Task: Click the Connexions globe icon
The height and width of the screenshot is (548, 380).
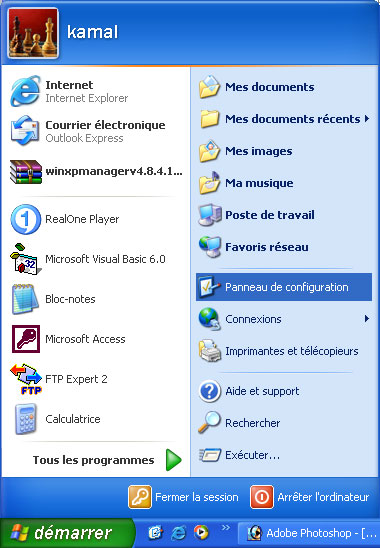Action: (209, 319)
